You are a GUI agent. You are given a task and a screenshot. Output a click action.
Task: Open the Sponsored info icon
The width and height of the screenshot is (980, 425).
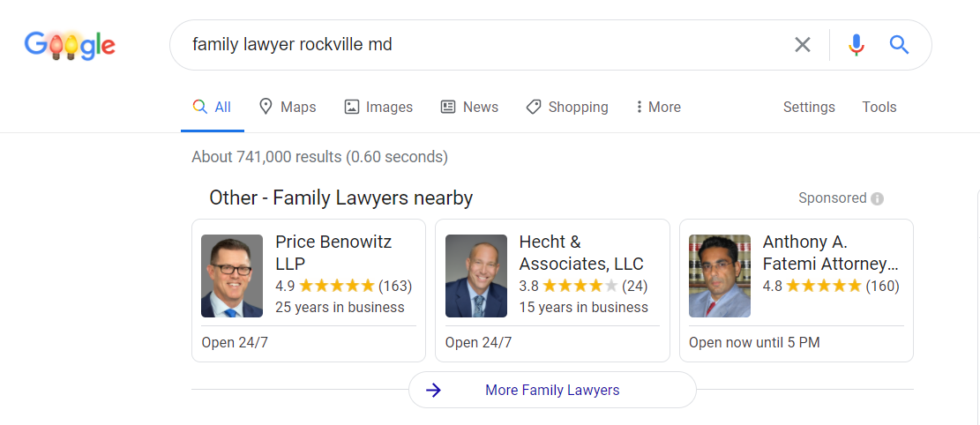[877, 199]
